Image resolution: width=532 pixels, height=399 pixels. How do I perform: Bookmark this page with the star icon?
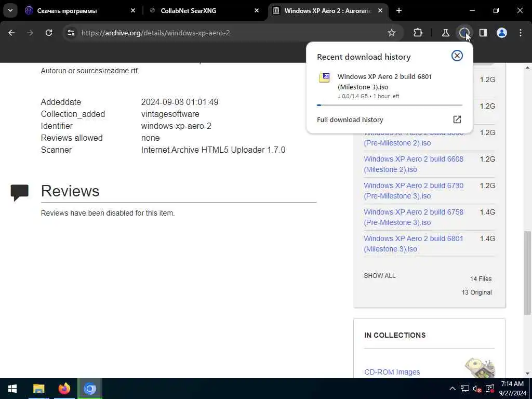392,33
